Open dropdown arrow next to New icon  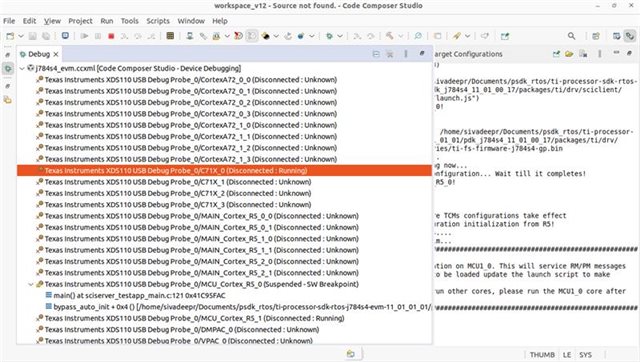[21, 36]
